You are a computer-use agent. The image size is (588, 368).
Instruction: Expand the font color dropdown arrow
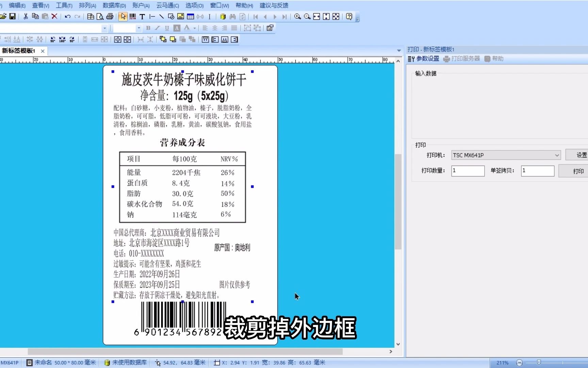[x=195, y=28]
